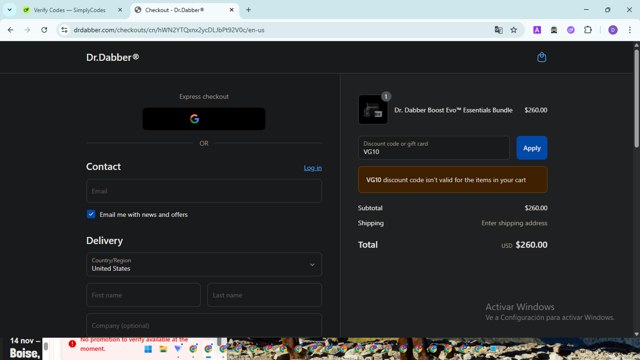Click the red alert icon in SimplyCodes popup
The image size is (640, 360).
[x=72, y=344]
